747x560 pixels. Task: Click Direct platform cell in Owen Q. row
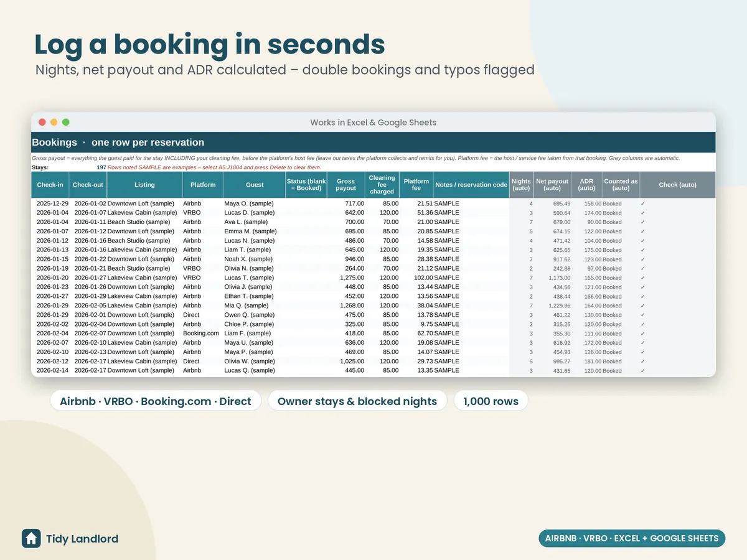click(x=192, y=315)
